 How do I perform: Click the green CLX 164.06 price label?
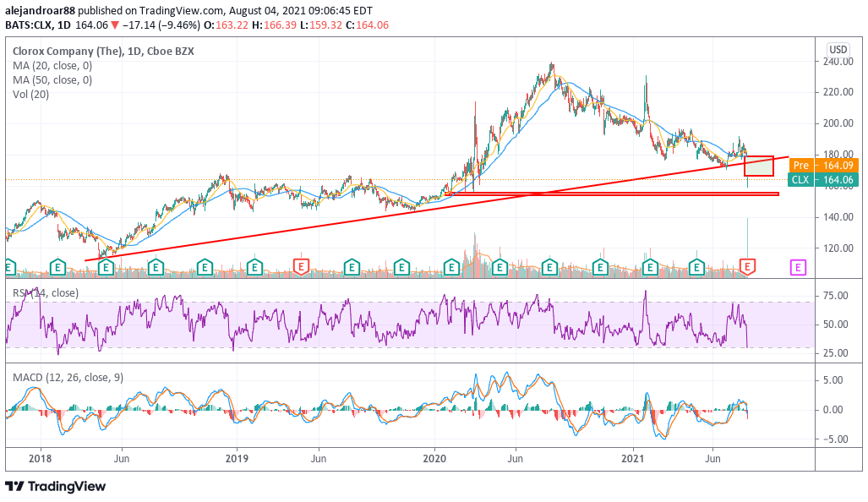[823, 179]
